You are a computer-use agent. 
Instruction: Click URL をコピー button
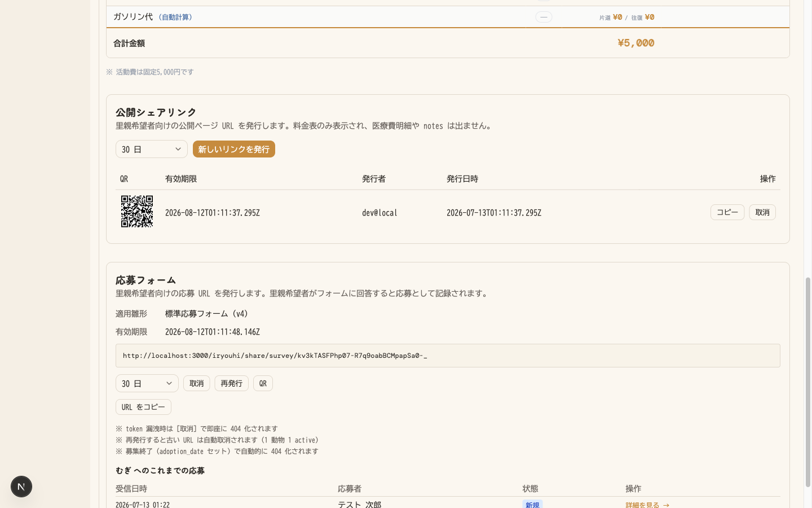coord(143,407)
